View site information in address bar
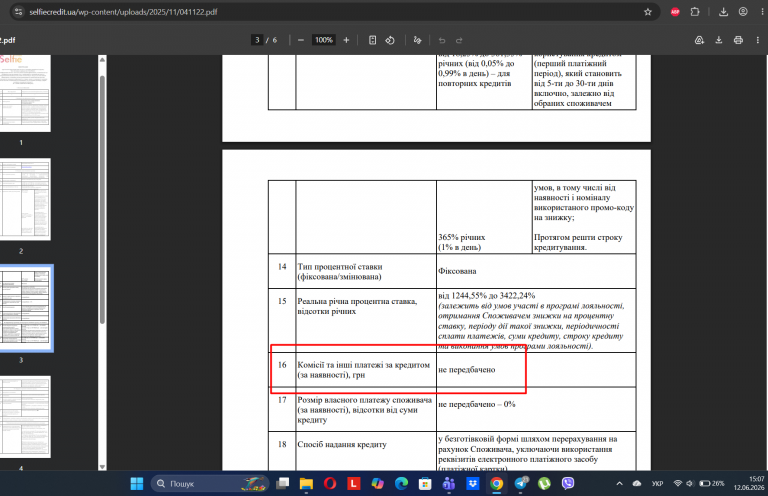This screenshot has width=768, height=496. pos(19,12)
